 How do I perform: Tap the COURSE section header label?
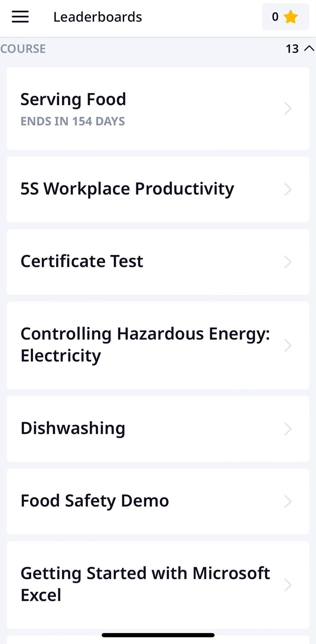[x=23, y=49]
